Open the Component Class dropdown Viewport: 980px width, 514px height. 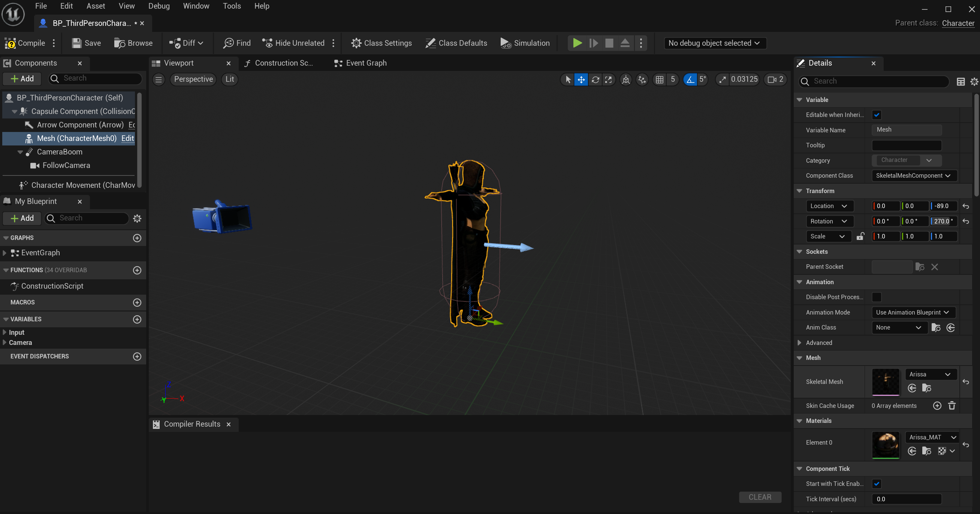914,176
